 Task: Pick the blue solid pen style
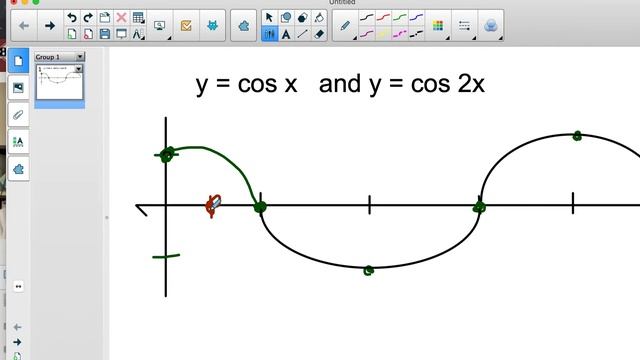point(416,18)
